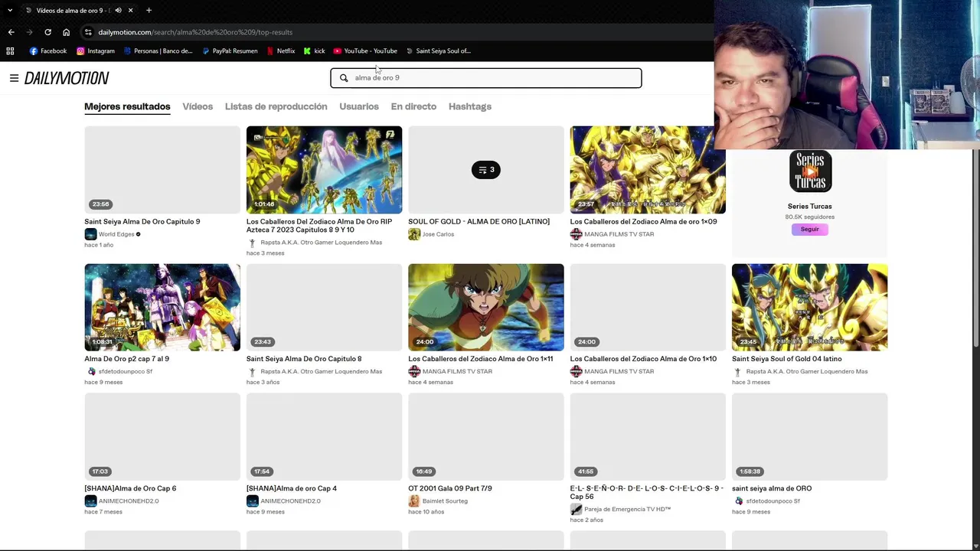
Task: Click Pareja de Emergencia TV HD channel name
Action: click(x=628, y=510)
